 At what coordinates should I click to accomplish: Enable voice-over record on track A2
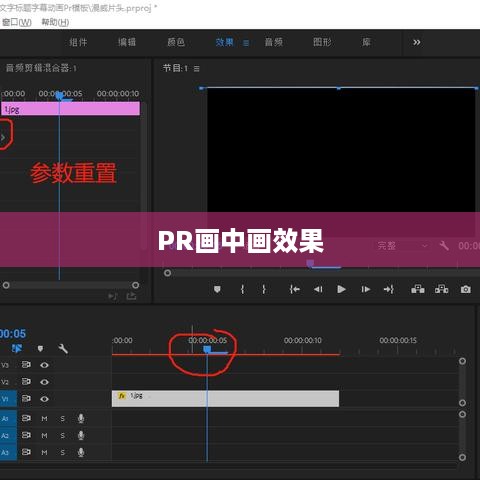[81, 435]
